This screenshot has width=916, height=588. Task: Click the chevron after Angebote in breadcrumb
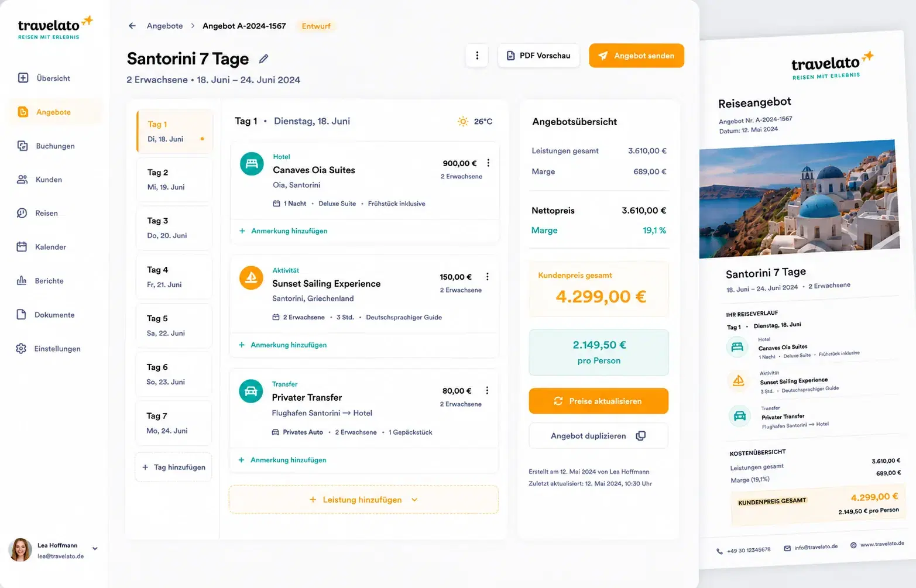click(x=193, y=26)
